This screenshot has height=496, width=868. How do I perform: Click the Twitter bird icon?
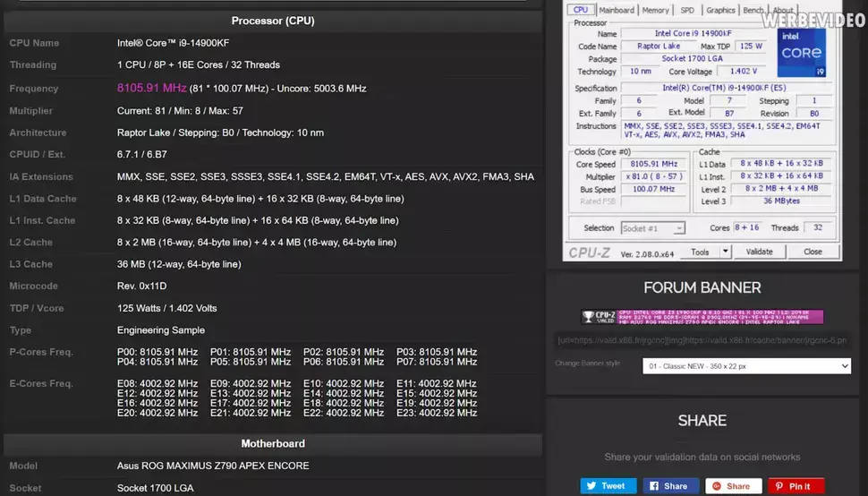click(591, 486)
